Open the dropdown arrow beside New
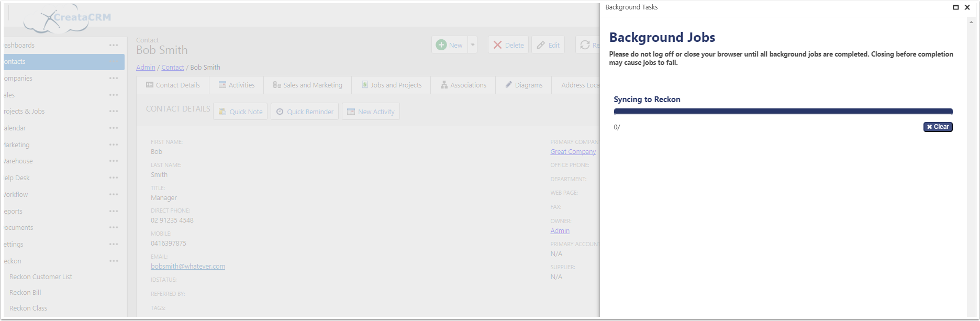This screenshot has width=980, height=321. click(472, 45)
